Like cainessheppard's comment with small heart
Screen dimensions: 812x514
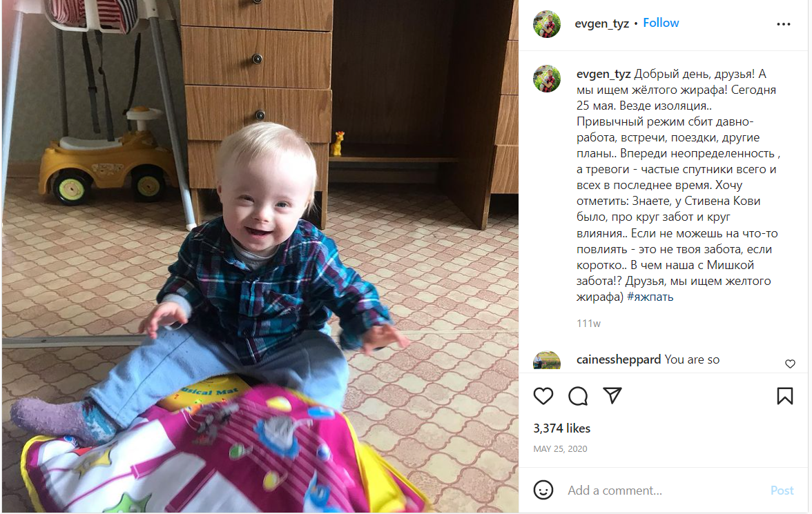(790, 364)
